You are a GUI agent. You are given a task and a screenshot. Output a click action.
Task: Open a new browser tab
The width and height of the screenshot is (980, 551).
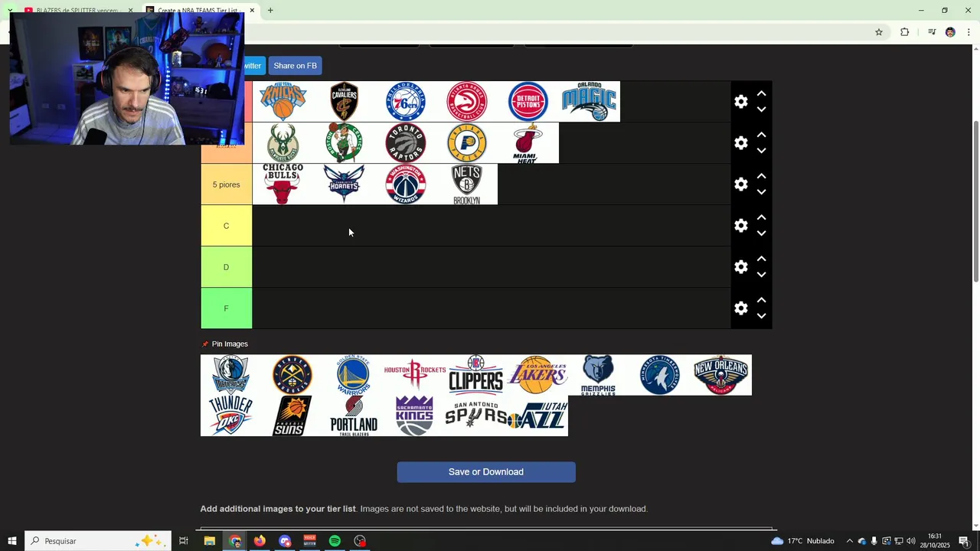point(270,11)
